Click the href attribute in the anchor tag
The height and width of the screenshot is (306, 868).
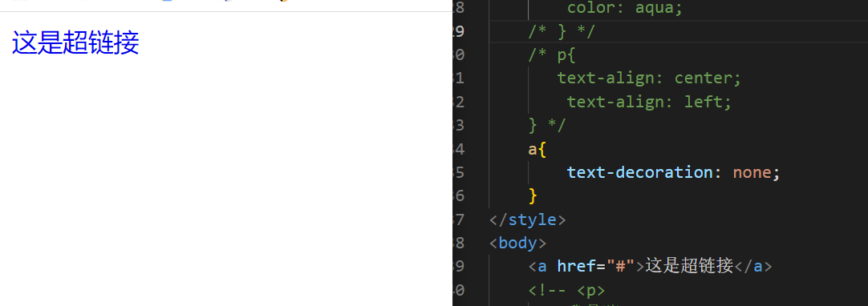577,266
